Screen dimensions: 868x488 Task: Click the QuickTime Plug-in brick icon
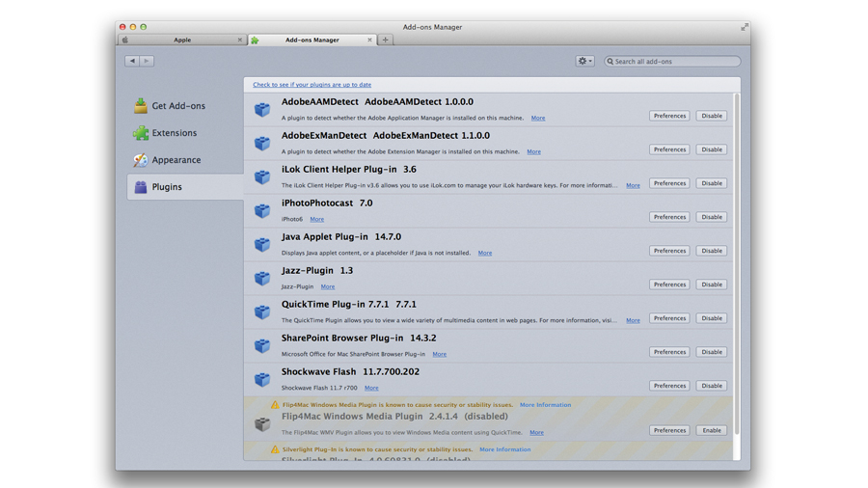(x=262, y=312)
